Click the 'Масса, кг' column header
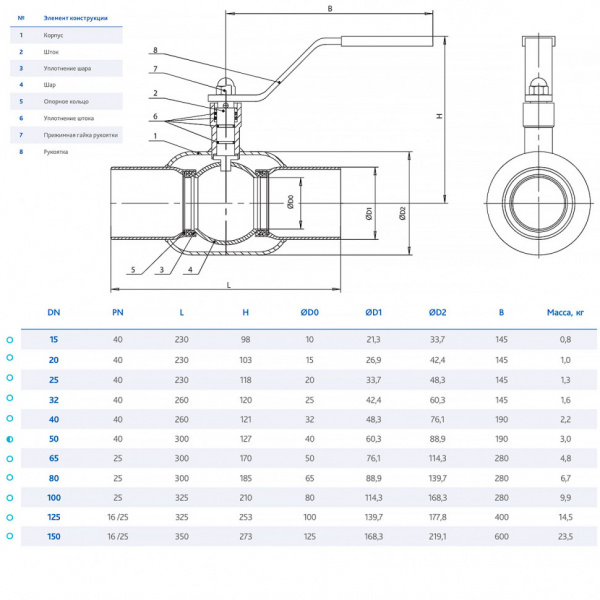 point(564,312)
